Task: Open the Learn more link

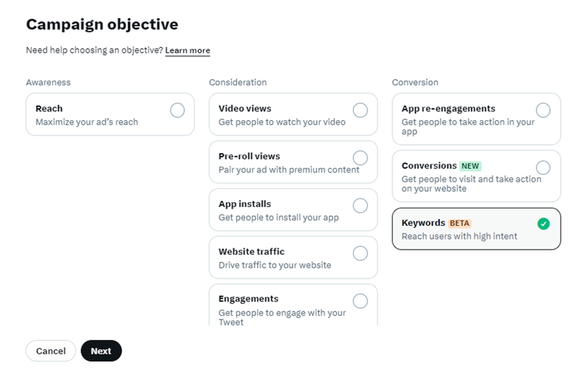Action: [x=187, y=51]
